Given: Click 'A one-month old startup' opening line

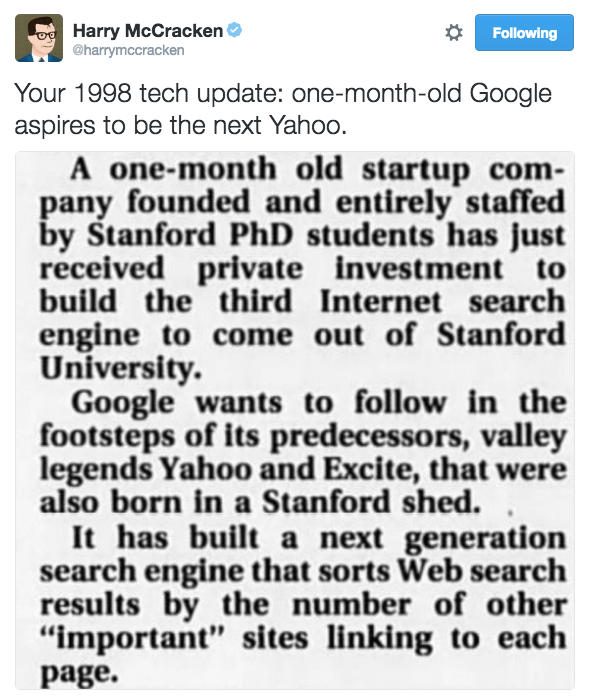Looking at the screenshot, I should [270, 170].
